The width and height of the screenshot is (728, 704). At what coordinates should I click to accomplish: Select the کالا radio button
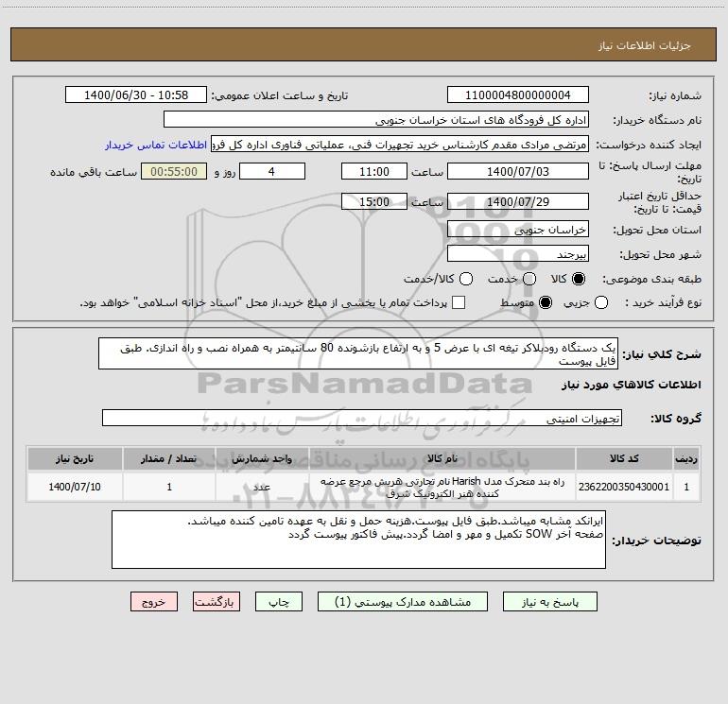579,279
